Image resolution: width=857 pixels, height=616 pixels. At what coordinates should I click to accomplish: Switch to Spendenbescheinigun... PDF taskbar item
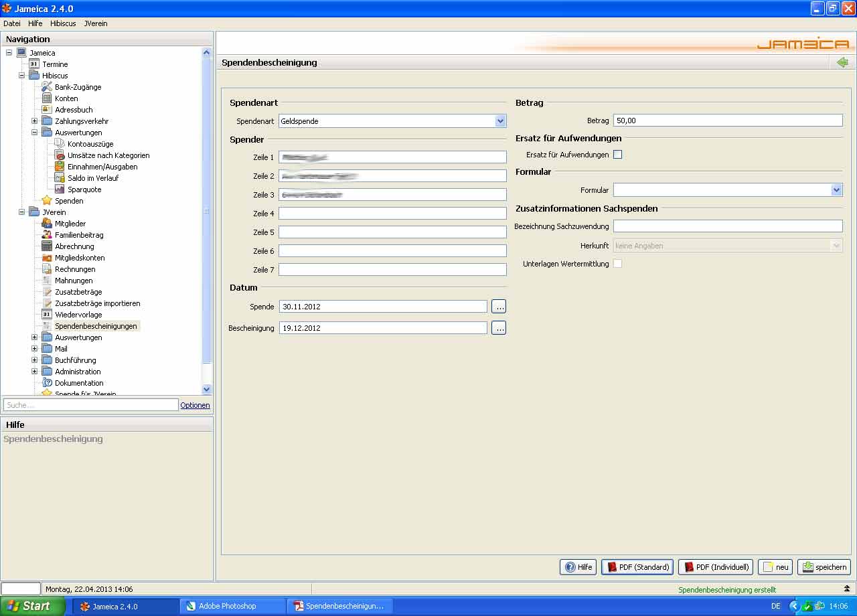click(x=340, y=606)
